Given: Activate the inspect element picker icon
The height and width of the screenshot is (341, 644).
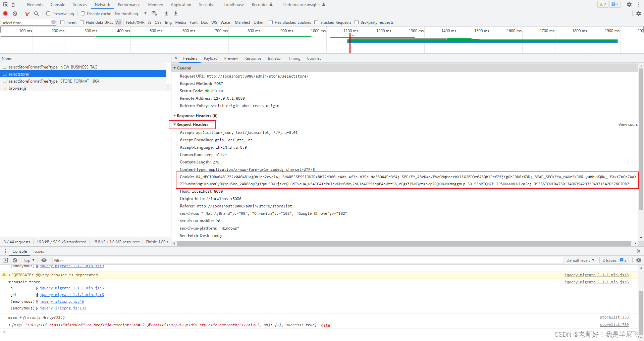Looking at the screenshot, I should click(5, 5).
